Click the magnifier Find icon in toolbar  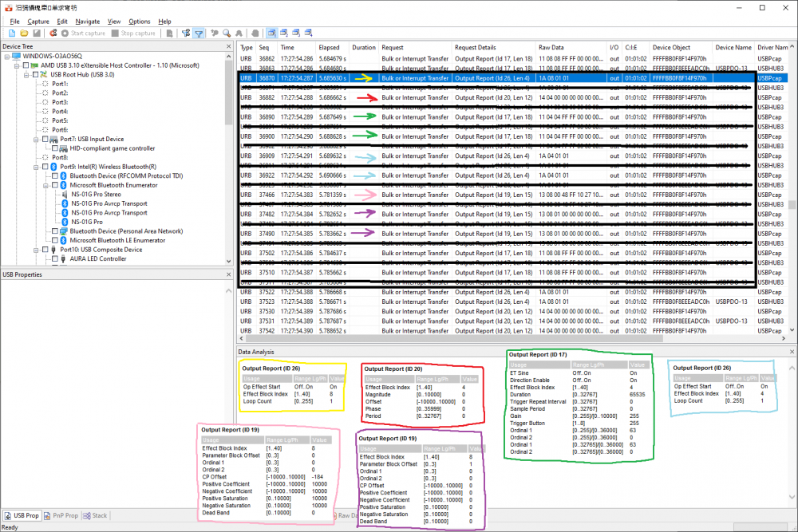pyautogui.click(x=227, y=33)
